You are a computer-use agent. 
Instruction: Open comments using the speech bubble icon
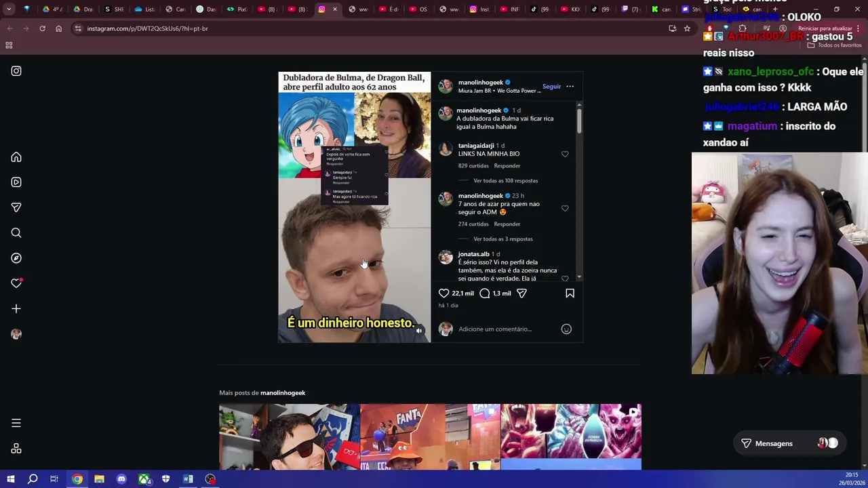tap(485, 293)
